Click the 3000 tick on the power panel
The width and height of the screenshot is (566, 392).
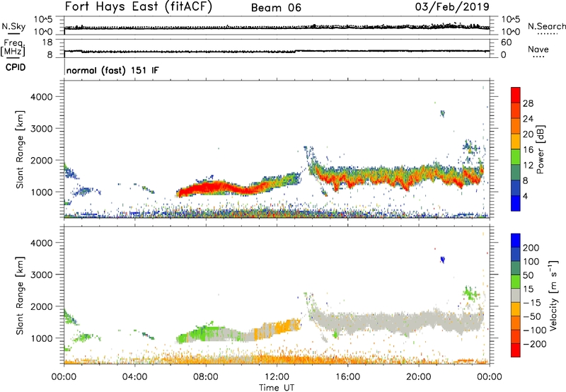coord(42,129)
